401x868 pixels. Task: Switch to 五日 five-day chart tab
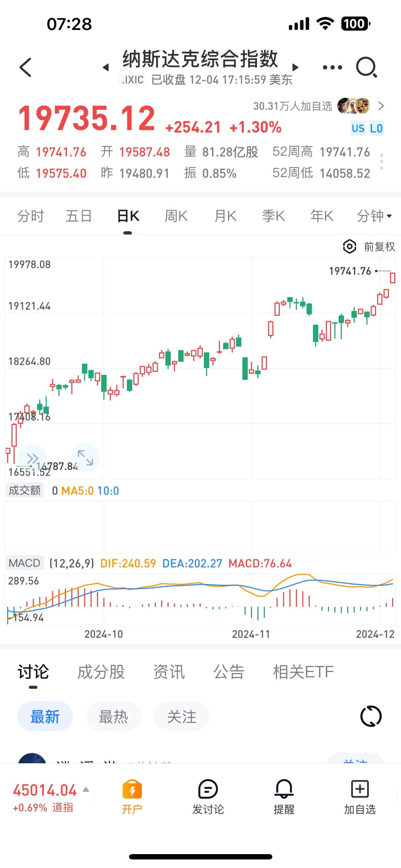[79, 216]
